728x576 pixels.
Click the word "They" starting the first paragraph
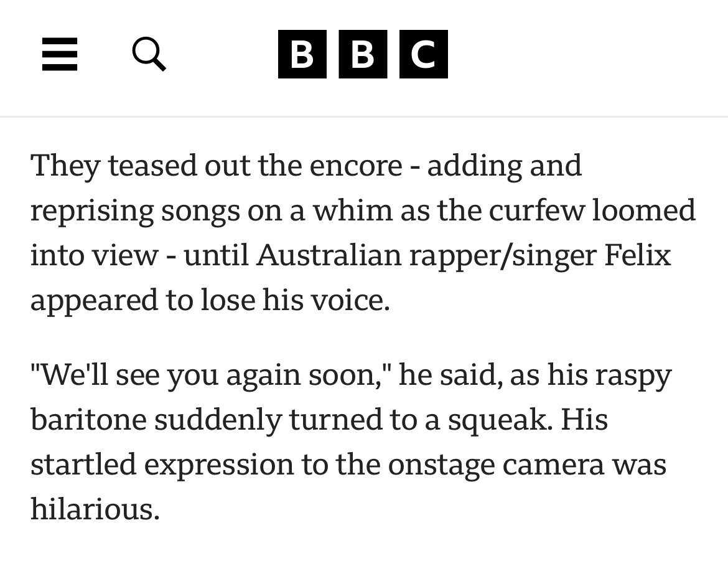pyautogui.click(x=65, y=166)
